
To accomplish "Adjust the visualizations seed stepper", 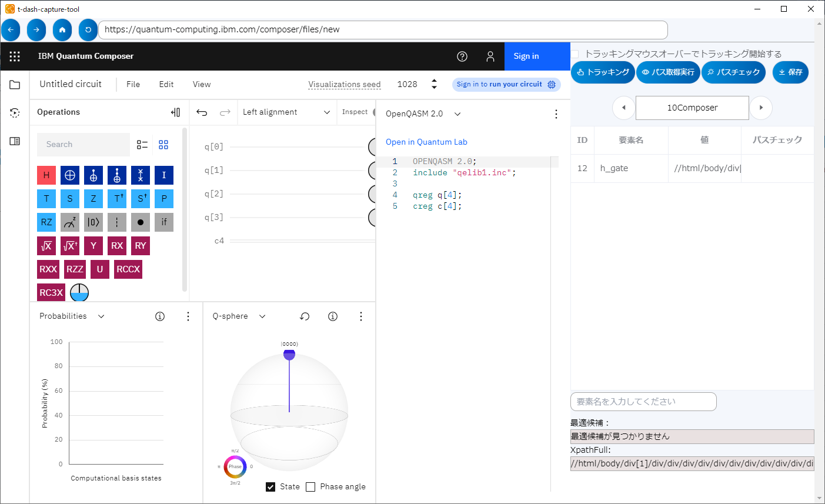I will [434, 84].
